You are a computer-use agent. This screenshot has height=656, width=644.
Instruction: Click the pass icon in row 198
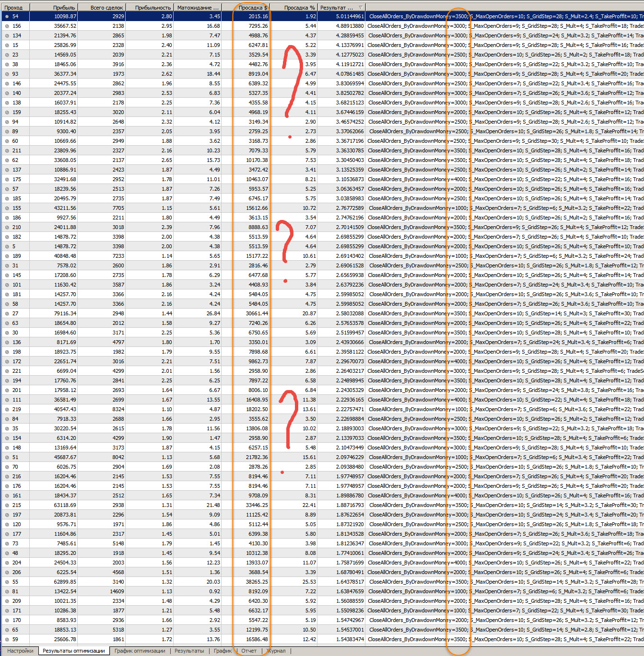(x=7, y=352)
